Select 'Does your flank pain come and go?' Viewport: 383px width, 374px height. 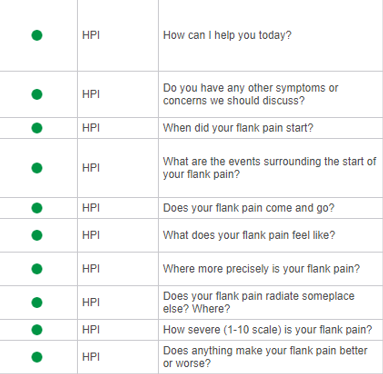pyautogui.click(x=248, y=208)
